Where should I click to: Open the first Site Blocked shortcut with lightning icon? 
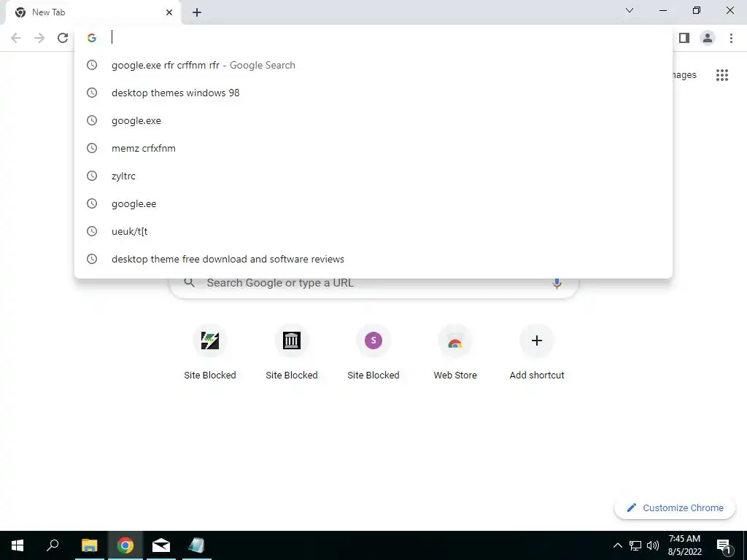(210, 341)
